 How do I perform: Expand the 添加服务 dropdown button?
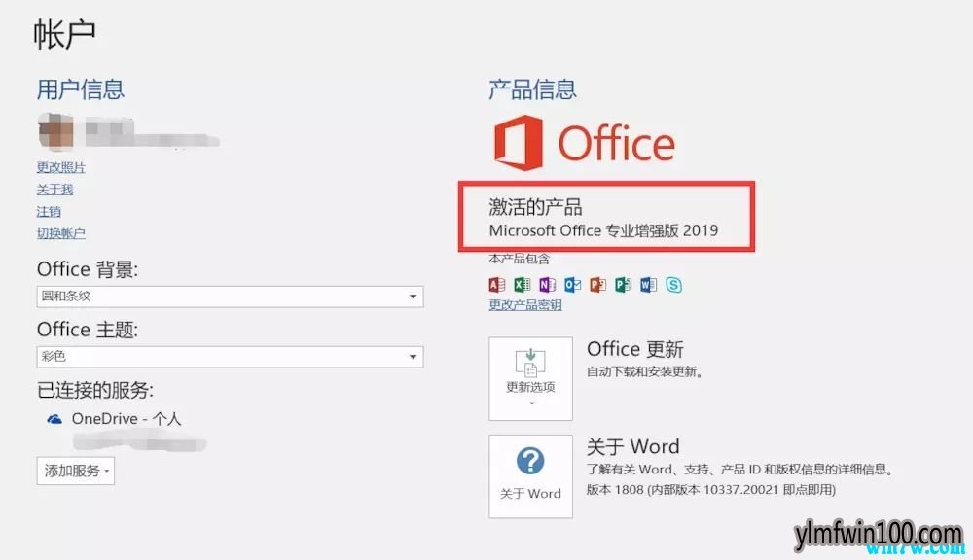tap(76, 471)
